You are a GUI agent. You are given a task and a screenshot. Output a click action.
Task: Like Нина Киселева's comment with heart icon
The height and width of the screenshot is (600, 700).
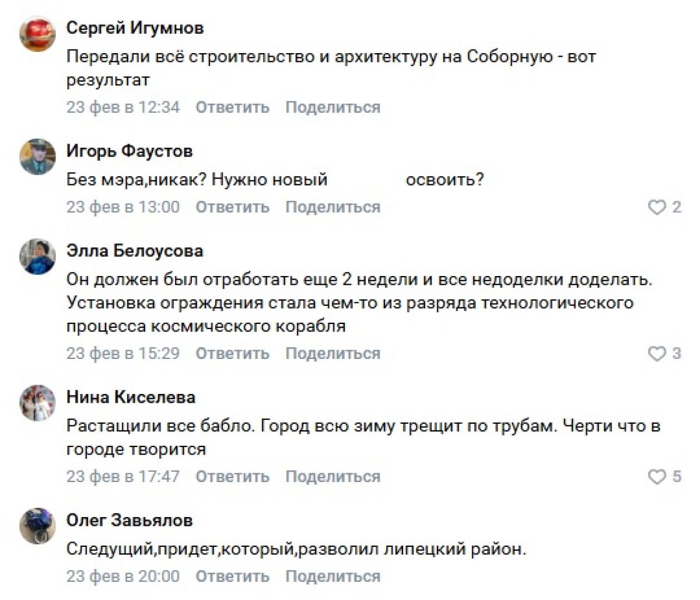657,477
